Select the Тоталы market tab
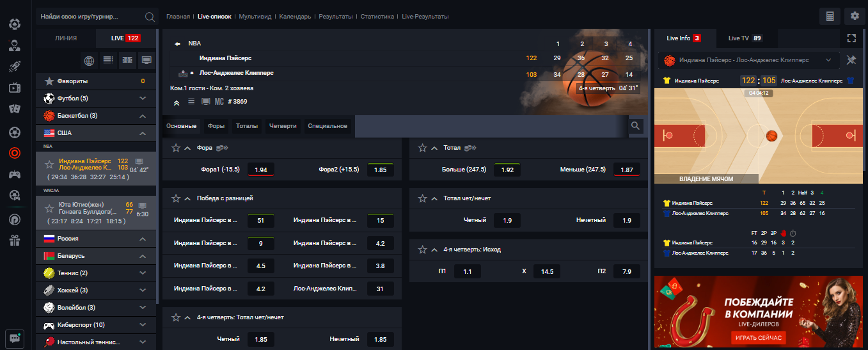This screenshot has width=868, height=350. pos(247,126)
